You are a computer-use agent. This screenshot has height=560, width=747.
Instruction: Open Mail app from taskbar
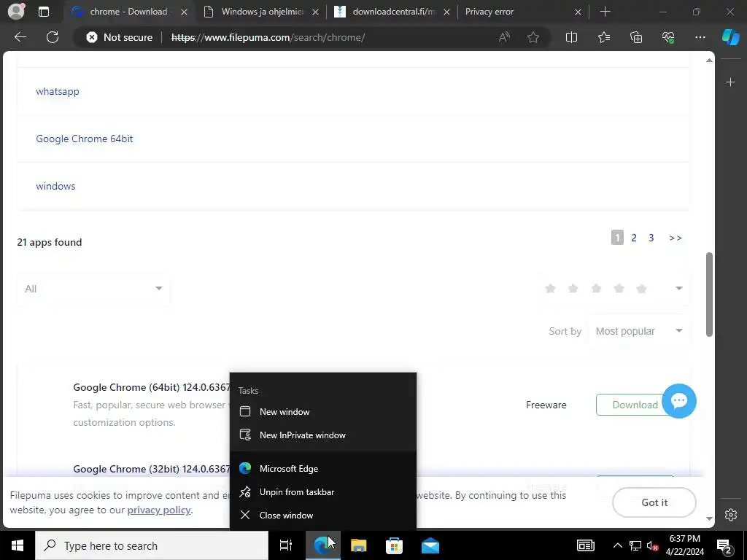click(x=430, y=545)
